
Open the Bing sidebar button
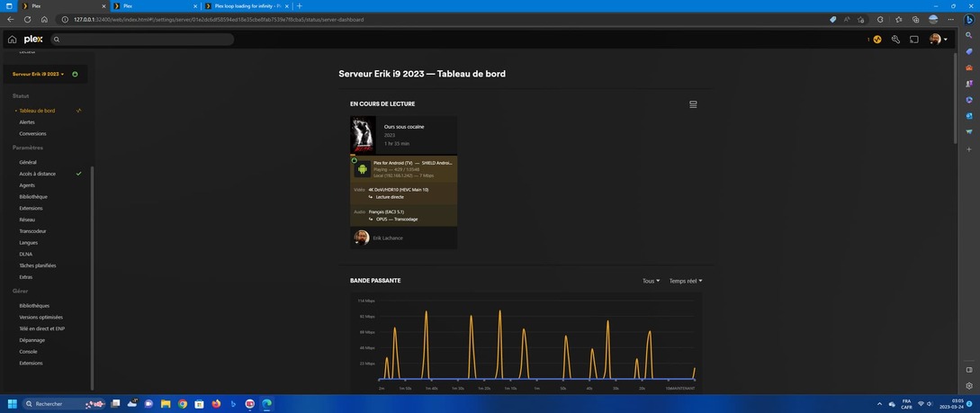point(968,20)
